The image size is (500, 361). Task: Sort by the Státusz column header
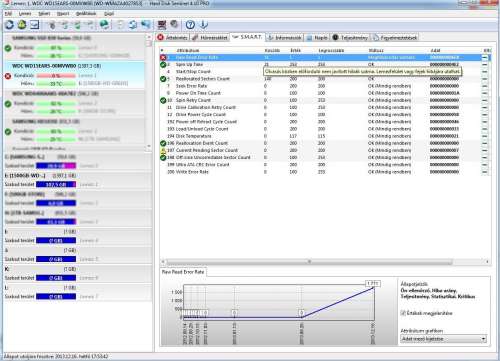click(x=376, y=51)
